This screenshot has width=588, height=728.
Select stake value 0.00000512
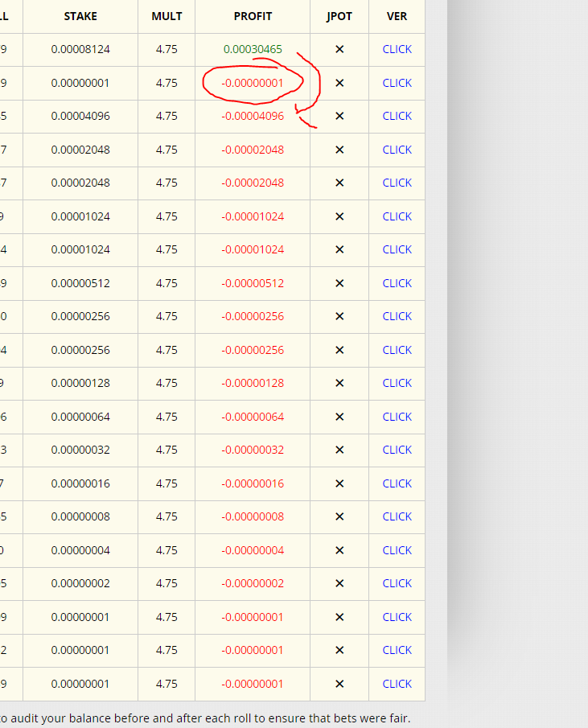[x=80, y=283]
